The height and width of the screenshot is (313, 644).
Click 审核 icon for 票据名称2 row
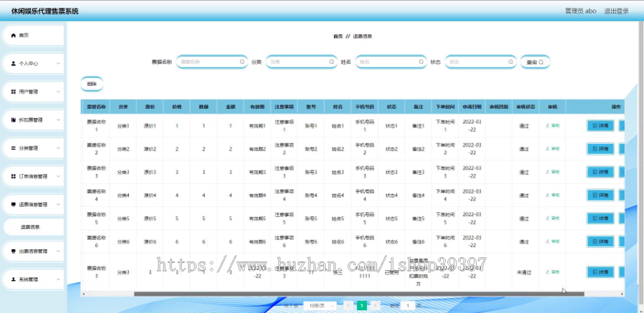click(x=547, y=149)
